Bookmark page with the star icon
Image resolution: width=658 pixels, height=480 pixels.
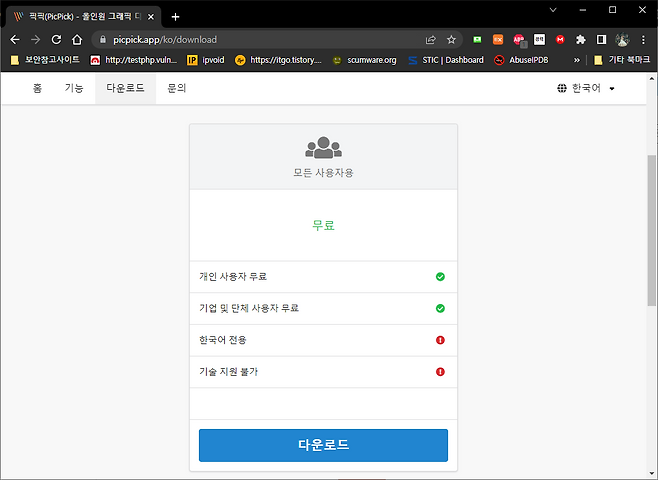pos(451,39)
